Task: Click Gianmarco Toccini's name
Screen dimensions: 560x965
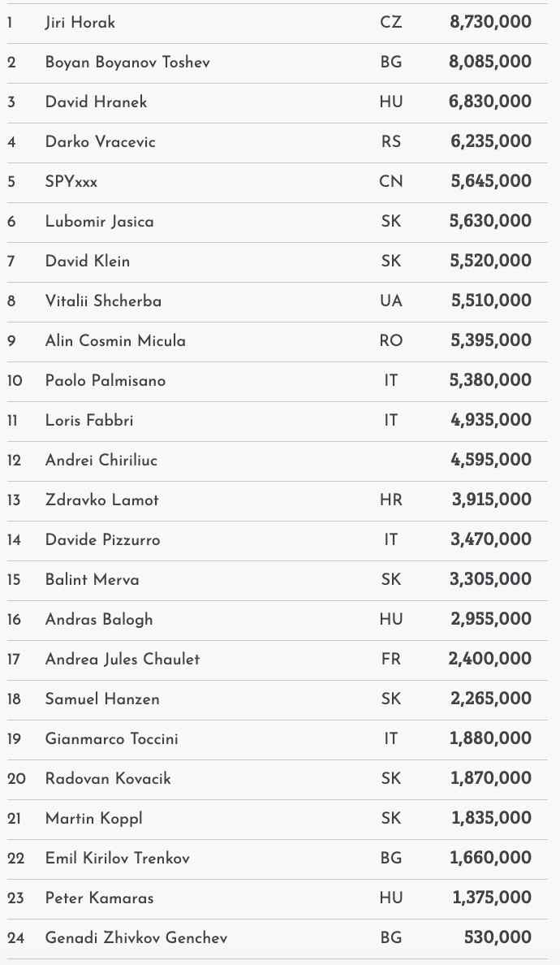Action: [x=111, y=739]
